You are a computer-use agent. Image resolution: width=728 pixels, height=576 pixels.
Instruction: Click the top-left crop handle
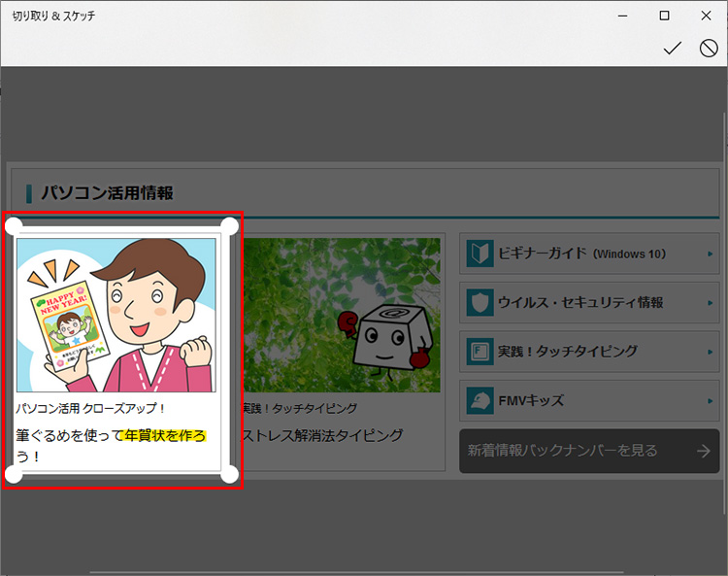[14, 226]
